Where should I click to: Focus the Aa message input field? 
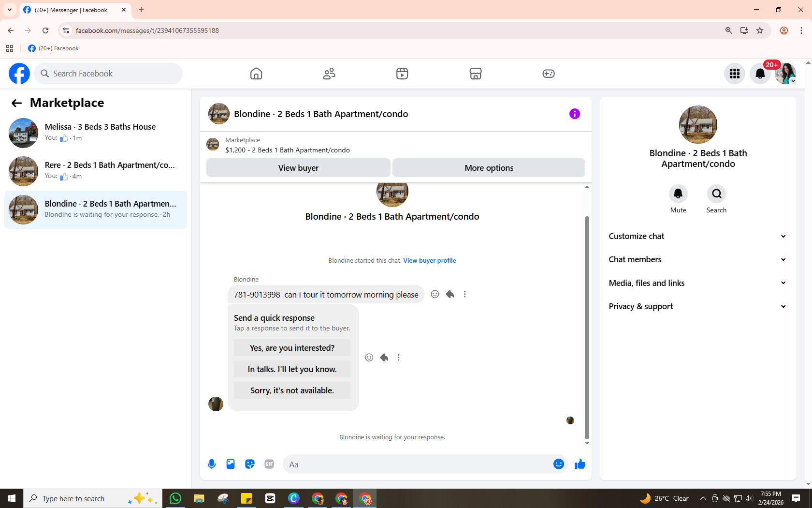click(x=418, y=464)
